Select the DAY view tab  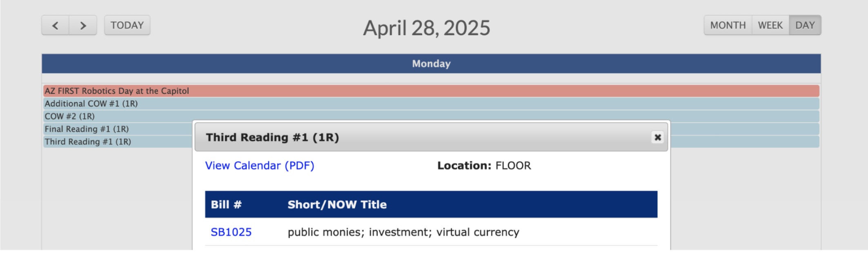804,25
